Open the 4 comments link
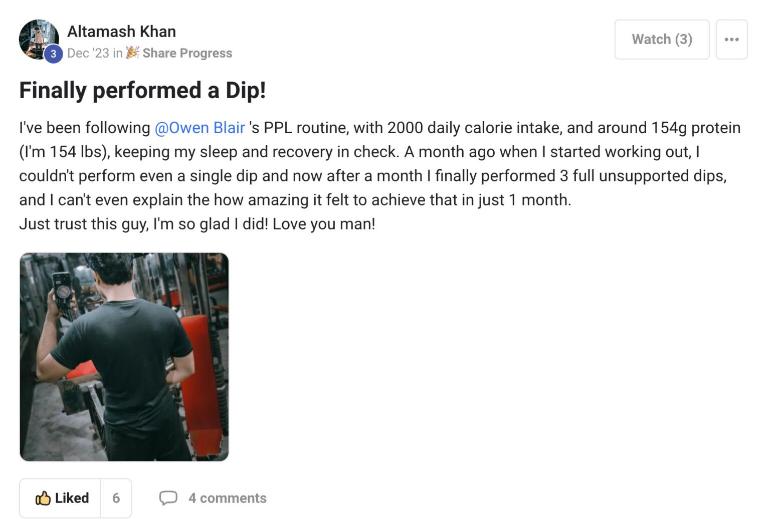Screen dimensions: 777x532 coord(227,498)
